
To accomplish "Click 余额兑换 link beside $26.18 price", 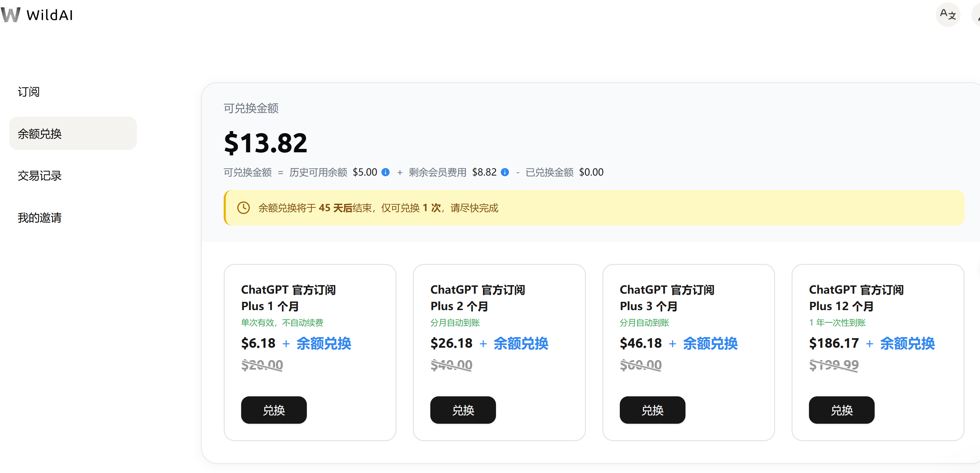I will 521,343.
